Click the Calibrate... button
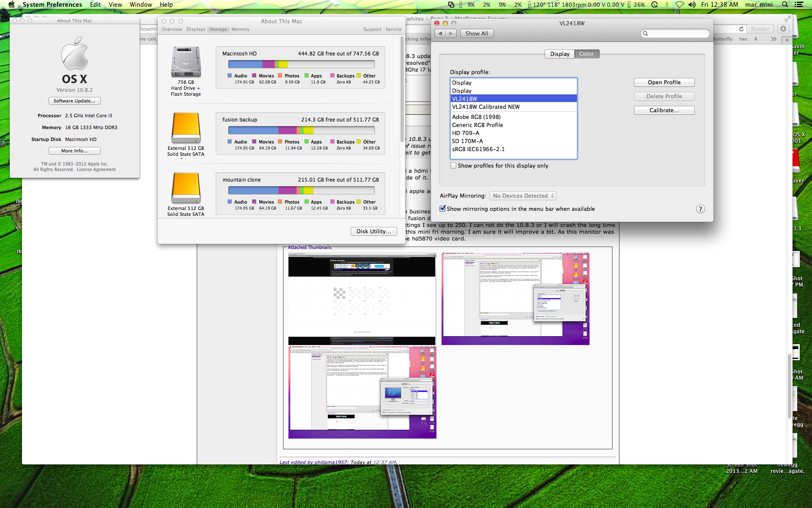The image size is (812, 508). point(664,110)
